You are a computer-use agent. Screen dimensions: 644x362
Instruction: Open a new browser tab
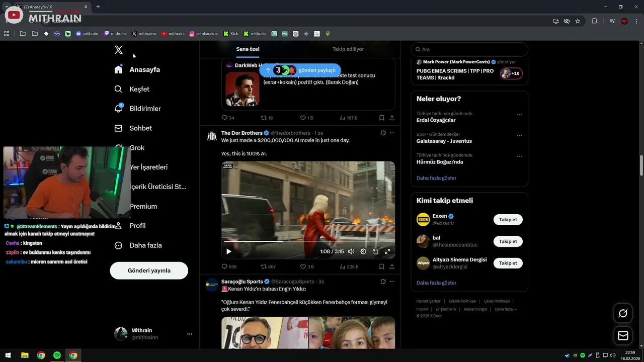tap(98, 7)
